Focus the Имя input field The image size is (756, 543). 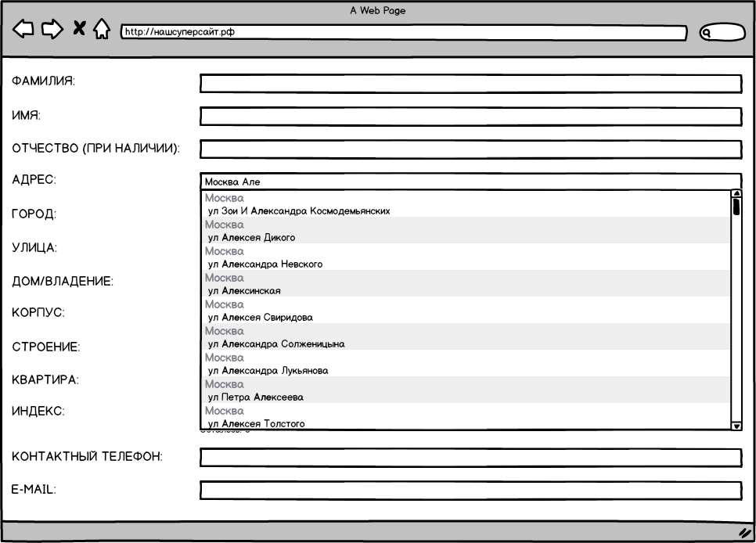tap(470, 117)
